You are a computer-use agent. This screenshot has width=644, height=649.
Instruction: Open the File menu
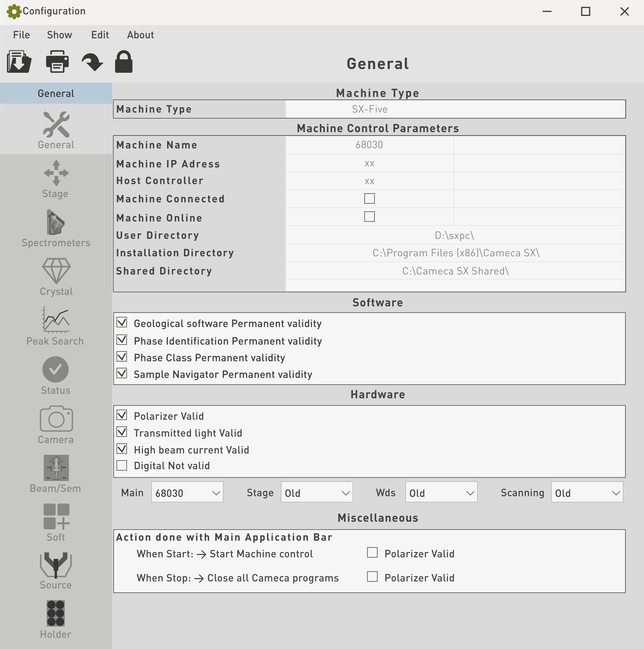click(21, 35)
